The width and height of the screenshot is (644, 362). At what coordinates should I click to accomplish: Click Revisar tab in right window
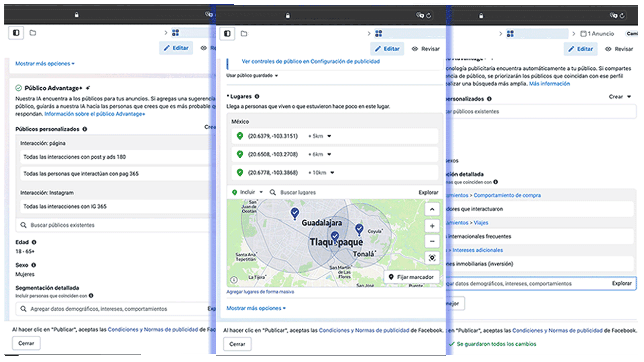click(x=619, y=49)
